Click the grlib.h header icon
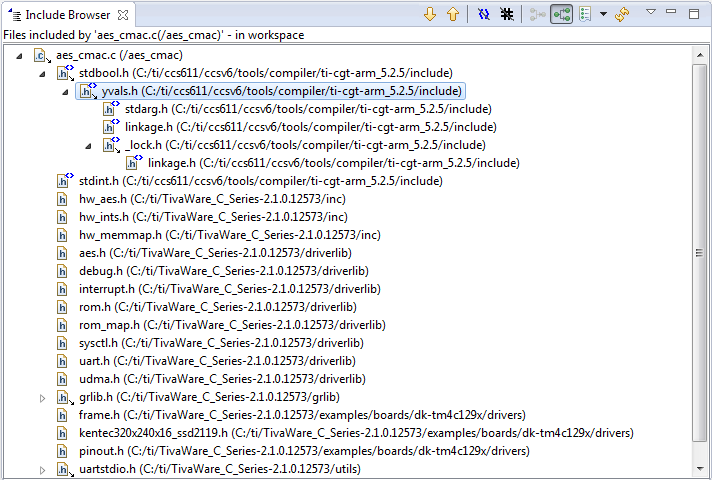 (65, 397)
